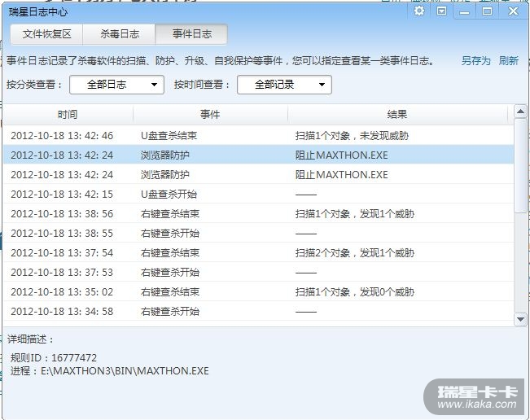Click the scrollbar down arrow
Screen dimensions: 530x420
(520, 319)
